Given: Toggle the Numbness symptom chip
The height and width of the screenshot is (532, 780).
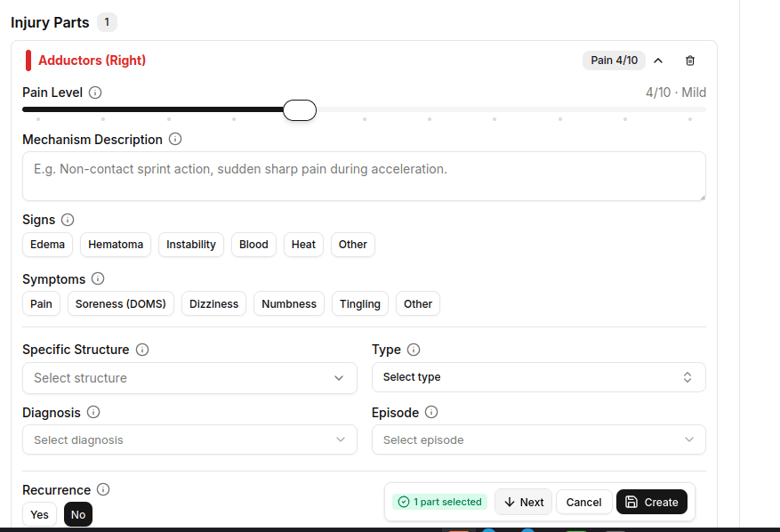Looking at the screenshot, I should point(289,304).
